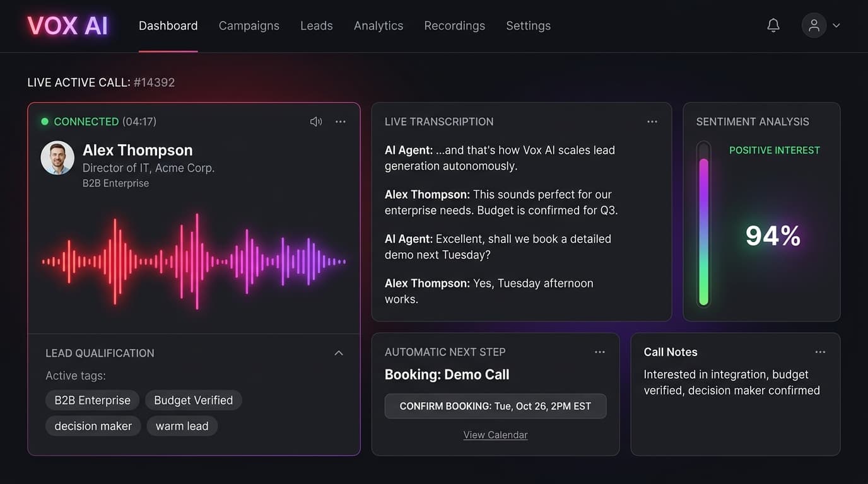Click the 94% sentiment score
The width and height of the screenshot is (868, 484).
(773, 236)
